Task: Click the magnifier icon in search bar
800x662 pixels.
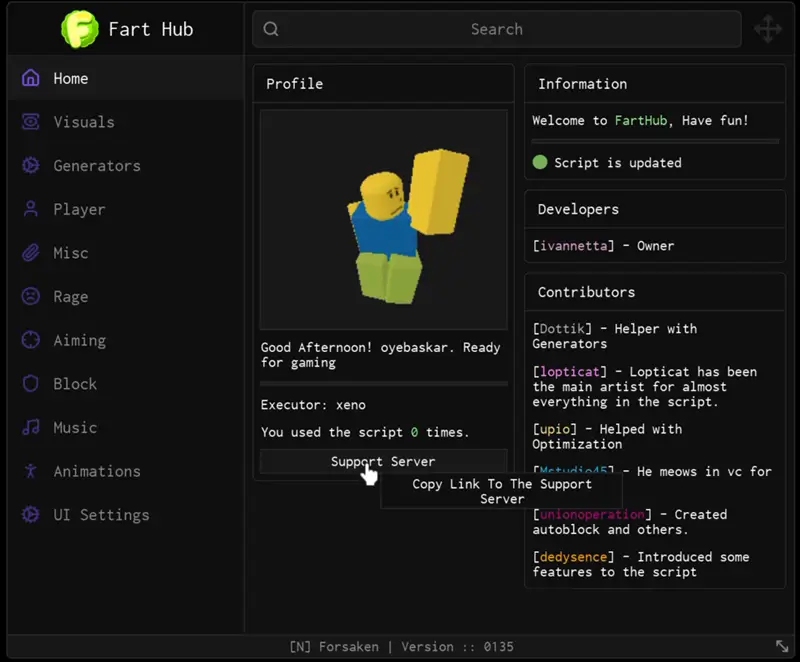Action: pyautogui.click(x=271, y=29)
